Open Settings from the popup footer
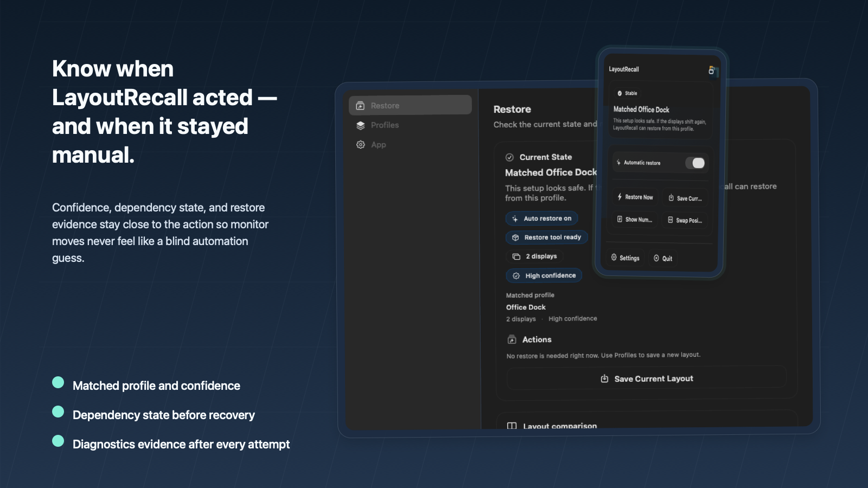868x488 pixels. [x=625, y=258]
